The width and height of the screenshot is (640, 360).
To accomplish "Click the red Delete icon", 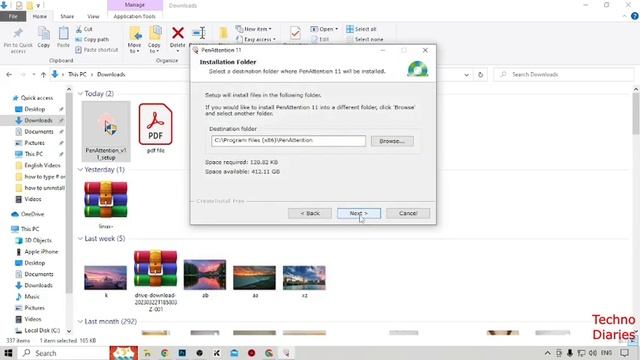I will (178, 33).
